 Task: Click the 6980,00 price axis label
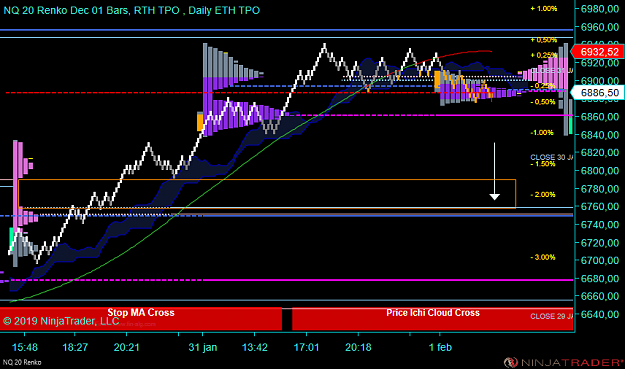click(x=600, y=9)
